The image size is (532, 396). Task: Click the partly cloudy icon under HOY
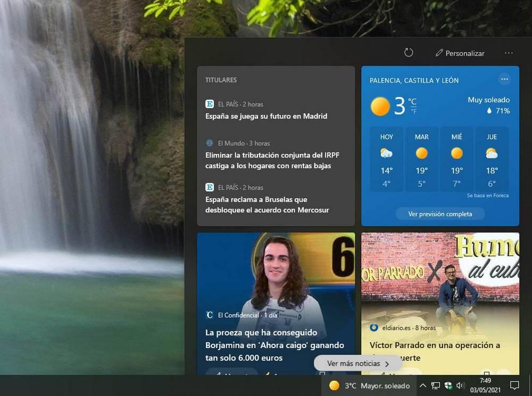coord(386,153)
